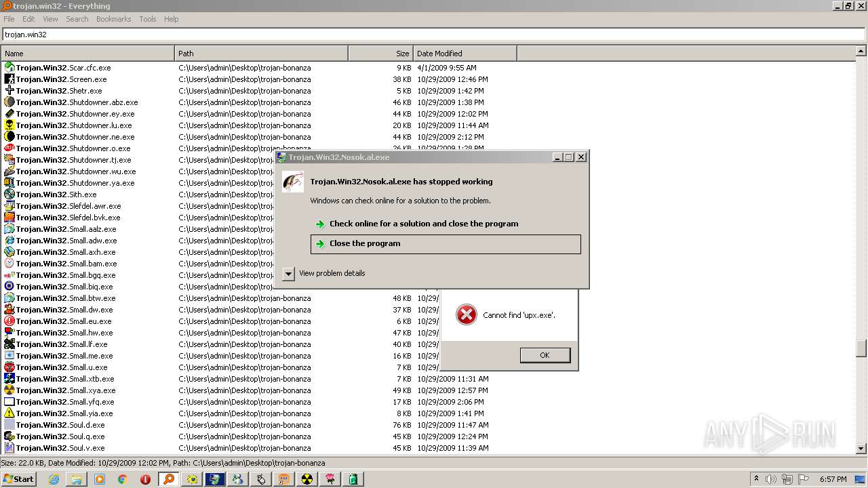This screenshot has width=868, height=488.
Task: Select Trojan.Win32.Small.aalz.exe file name
Action: [x=66, y=229]
